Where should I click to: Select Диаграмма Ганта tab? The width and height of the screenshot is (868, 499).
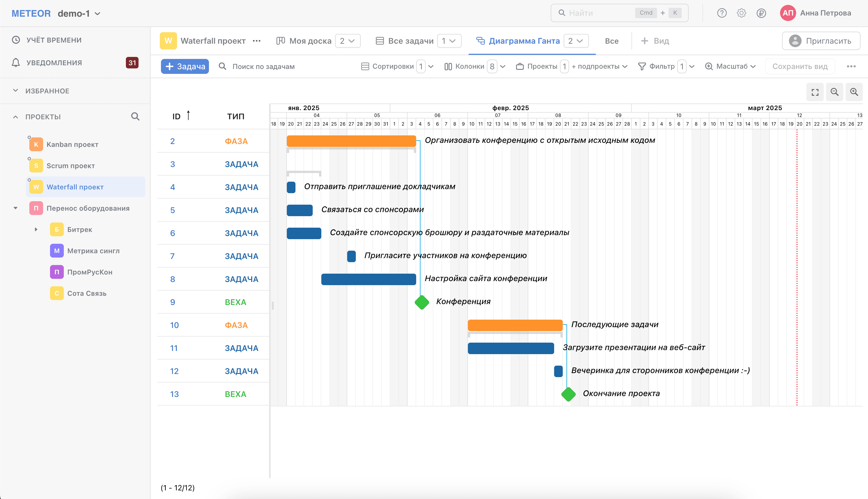point(518,41)
